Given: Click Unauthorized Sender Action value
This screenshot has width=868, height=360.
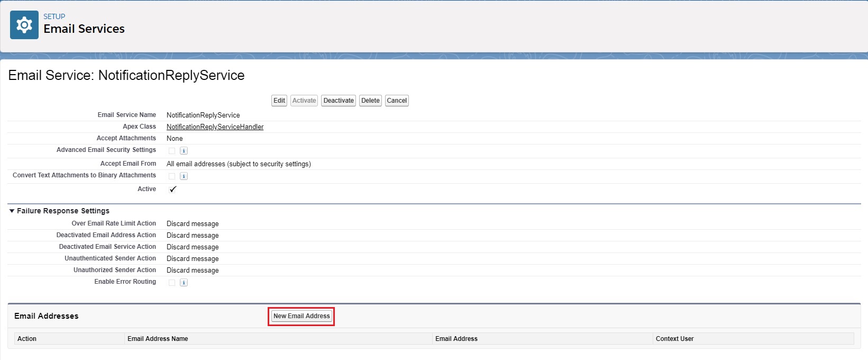Looking at the screenshot, I should 193,271.
